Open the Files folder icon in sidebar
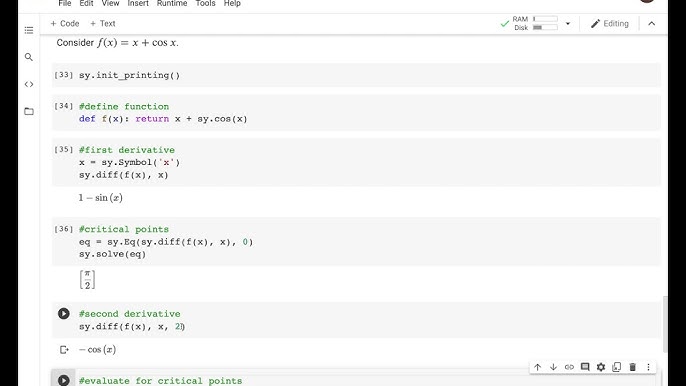 29,111
